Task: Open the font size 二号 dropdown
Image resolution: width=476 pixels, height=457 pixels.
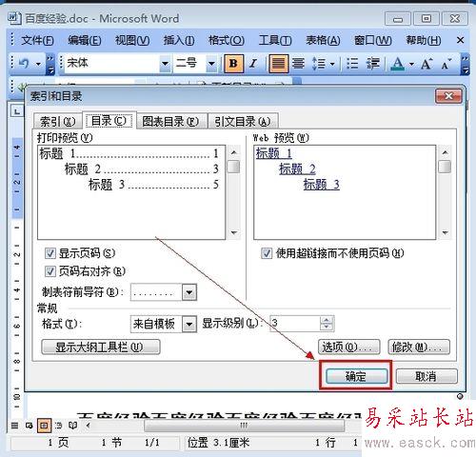Action: (211, 64)
